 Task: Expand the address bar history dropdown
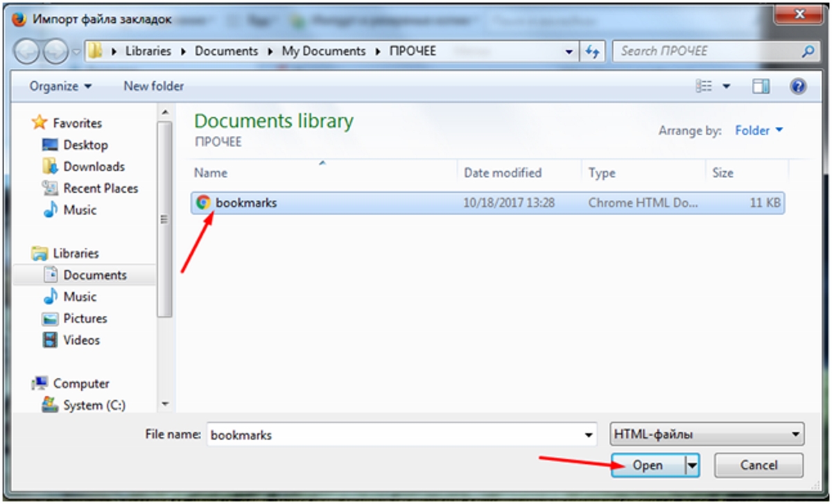tap(569, 51)
